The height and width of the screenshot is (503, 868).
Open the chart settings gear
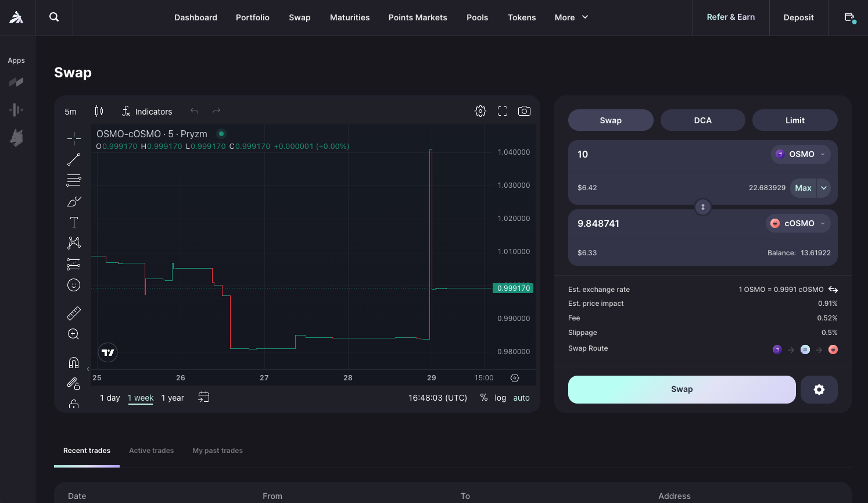[480, 111]
